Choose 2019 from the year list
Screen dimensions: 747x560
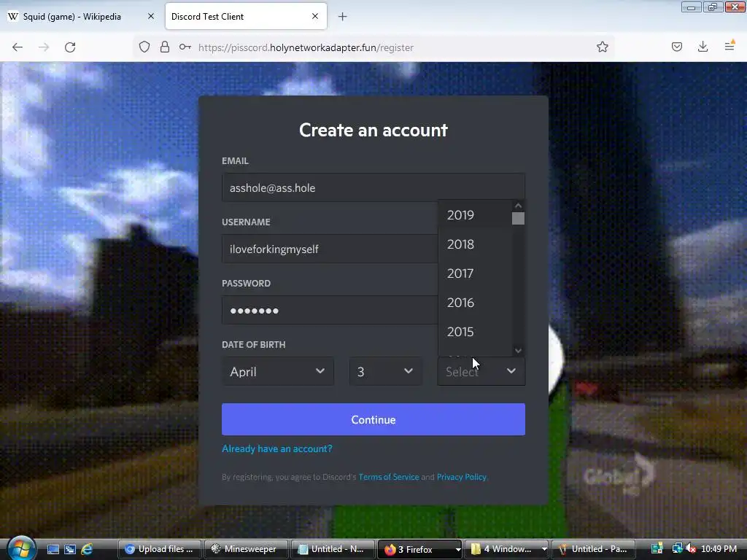coord(475,215)
